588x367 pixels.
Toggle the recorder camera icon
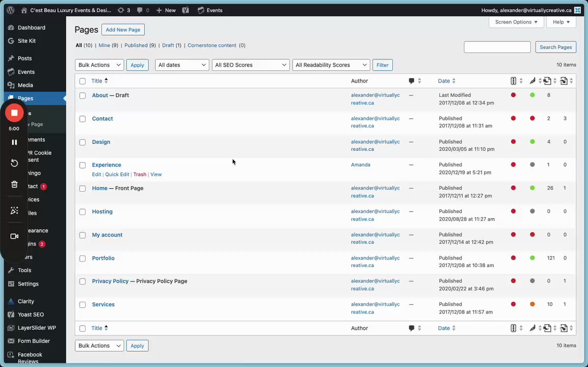(14, 236)
